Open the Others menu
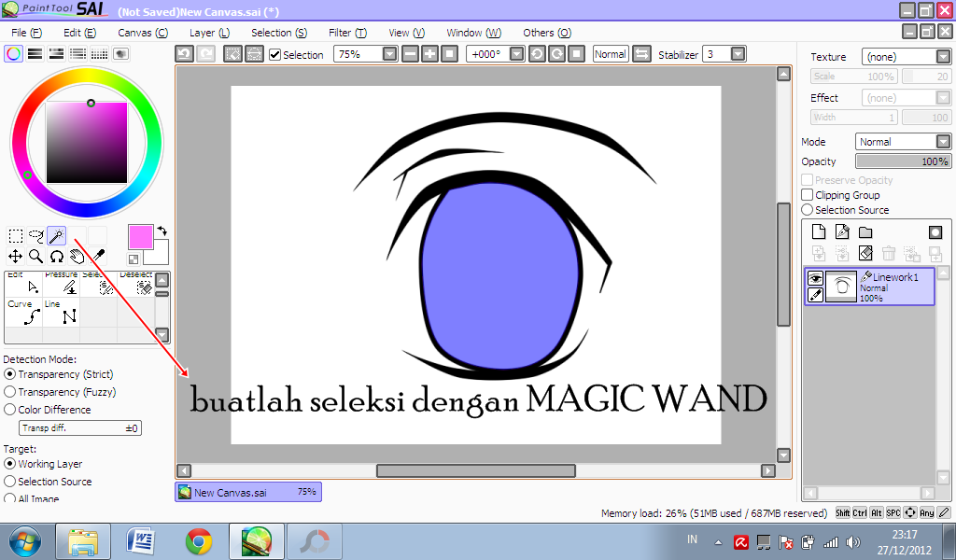 click(x=547, y=33)
